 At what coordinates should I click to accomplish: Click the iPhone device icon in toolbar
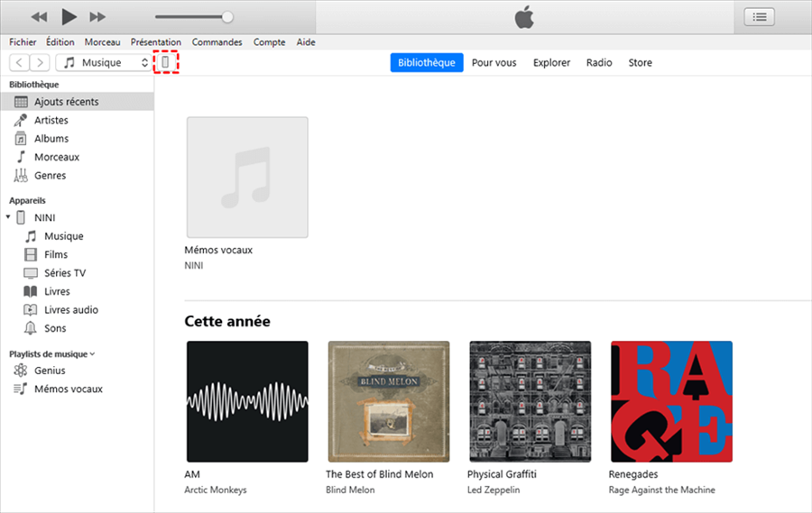coord(165,63)
